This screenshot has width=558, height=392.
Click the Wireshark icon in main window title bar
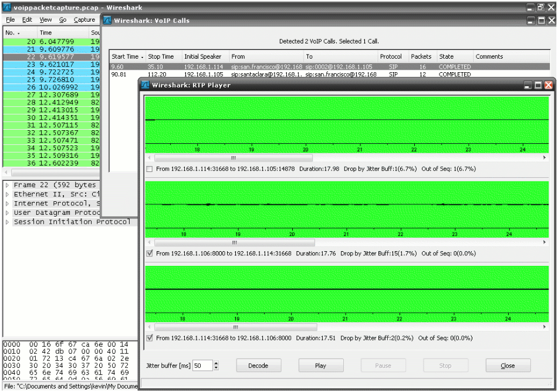pyautogui.click(x=7, y=7)
